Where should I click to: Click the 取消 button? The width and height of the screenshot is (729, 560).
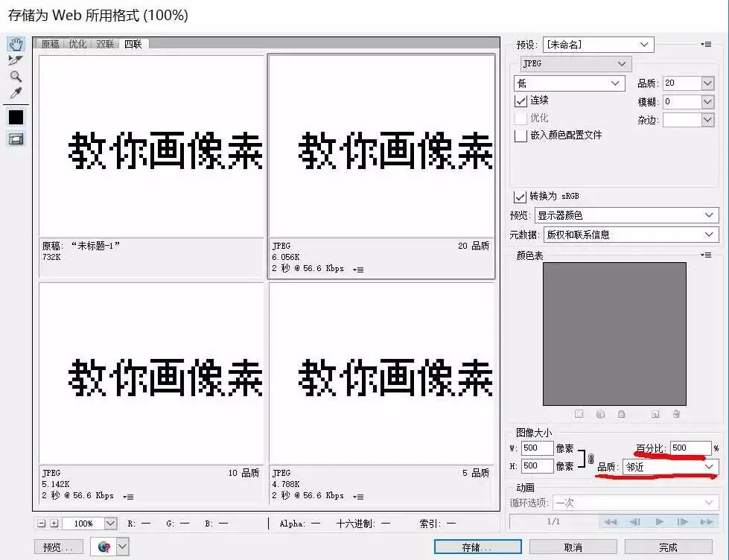click(x=573, y=547)
